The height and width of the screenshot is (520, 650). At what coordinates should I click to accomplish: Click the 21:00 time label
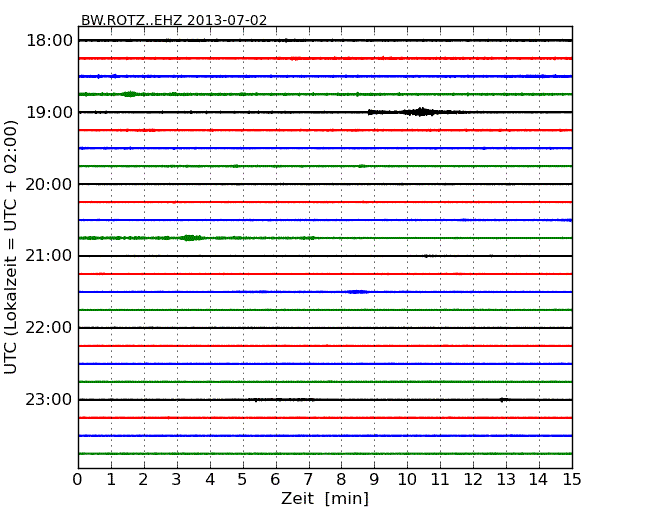coord(49,256)
